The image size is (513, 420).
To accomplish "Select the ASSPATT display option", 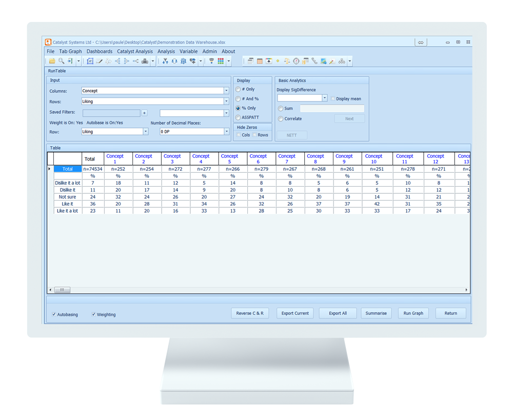I will point(238,117).
